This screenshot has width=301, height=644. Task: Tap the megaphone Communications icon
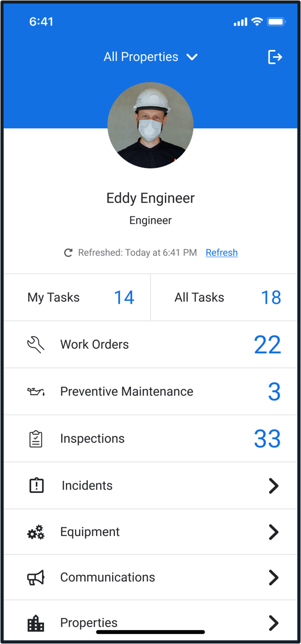point(36,578)
